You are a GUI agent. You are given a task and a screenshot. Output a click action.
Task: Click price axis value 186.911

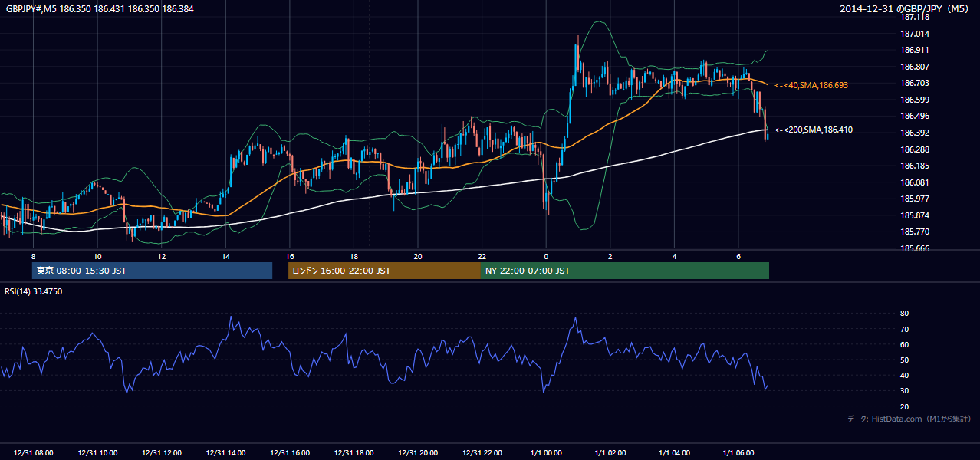[915, 50]
